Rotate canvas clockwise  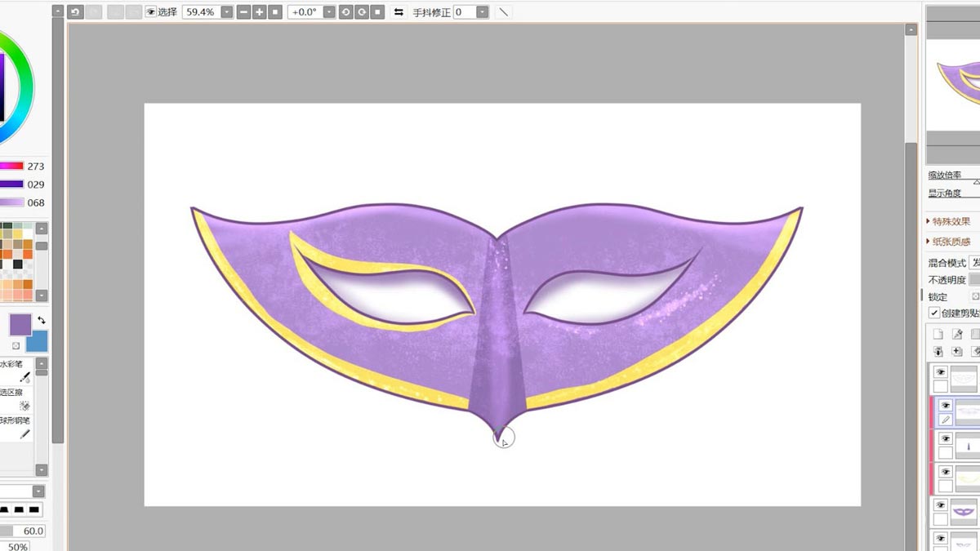pyautogui.click(x=361, y=12)
